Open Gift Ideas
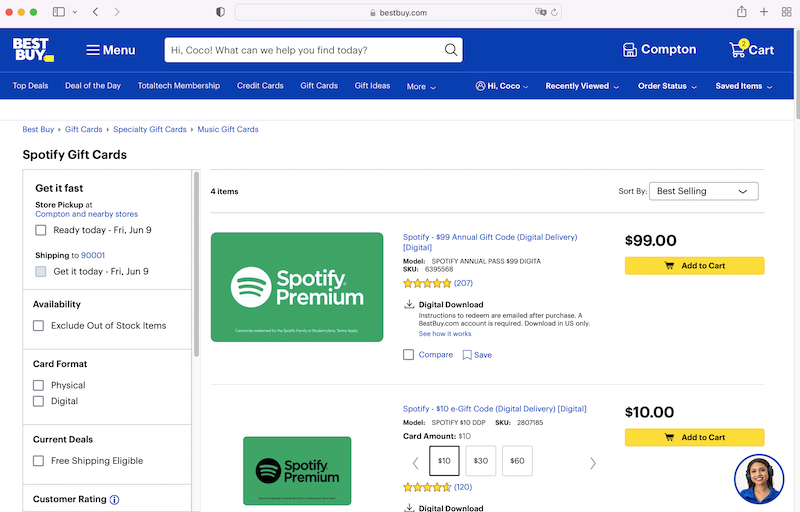This screenshot has width=800, height=512. point(372,86)
